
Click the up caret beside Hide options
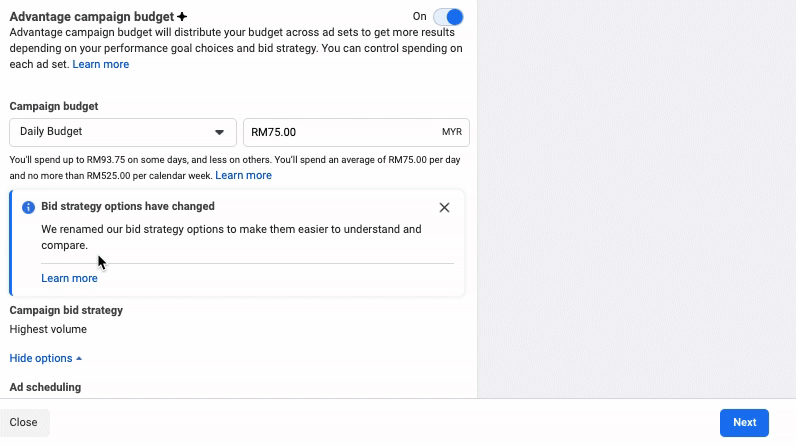pyautogui.click(x=79, y=358)
